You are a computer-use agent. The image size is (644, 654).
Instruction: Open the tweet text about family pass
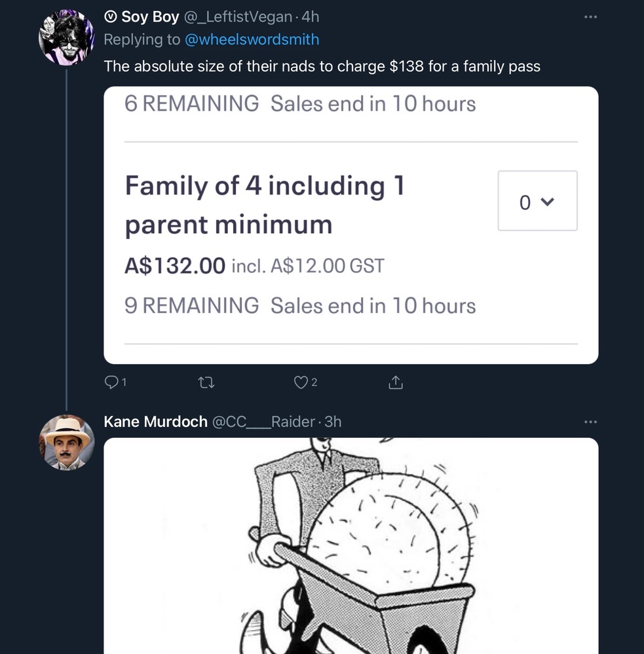pos(322,66)
